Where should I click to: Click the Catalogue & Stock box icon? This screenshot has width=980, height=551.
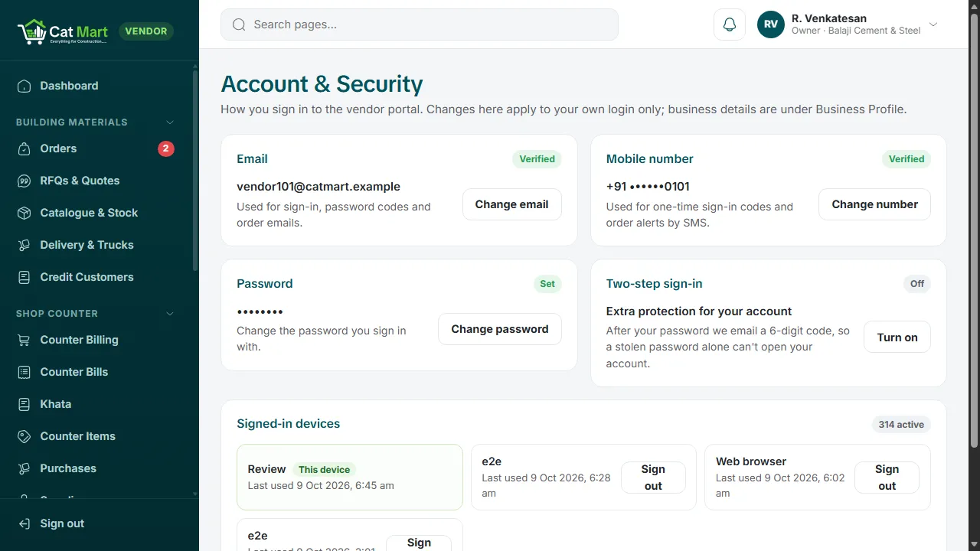24,213
